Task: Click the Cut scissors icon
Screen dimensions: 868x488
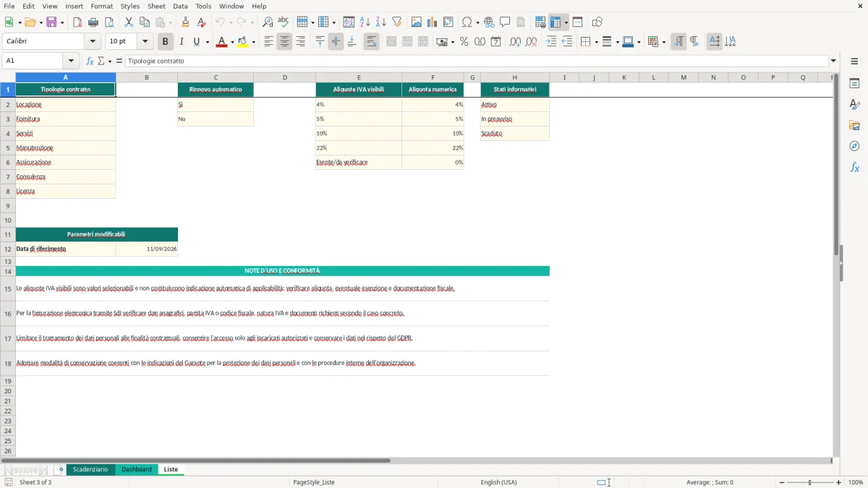Action: (x=129, y=22)
